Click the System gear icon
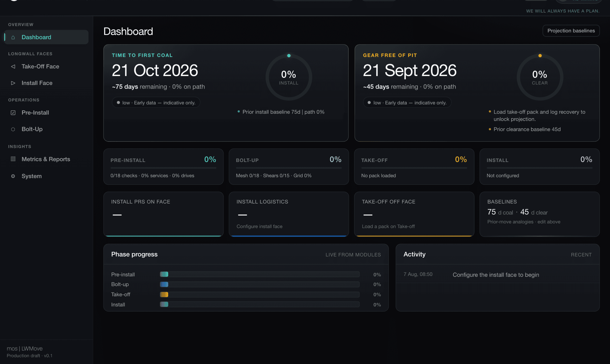The width and height of the screenshot is (610, 364). [x=13, y=176]
